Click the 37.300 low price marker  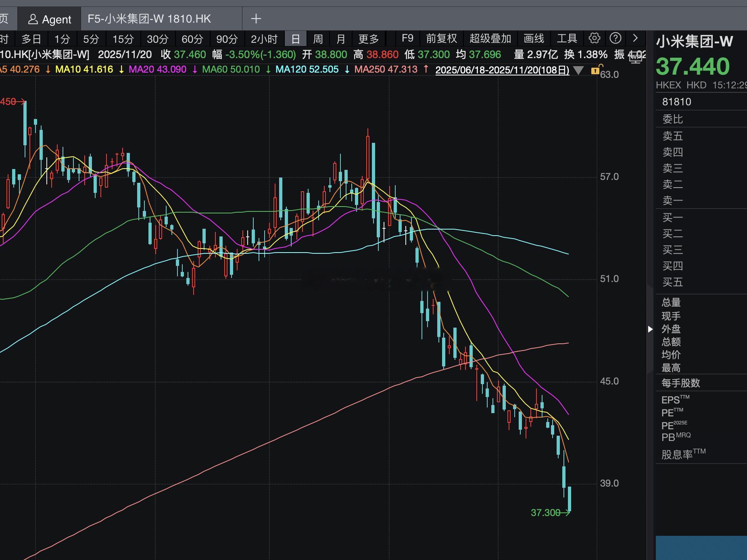[545, 513]
